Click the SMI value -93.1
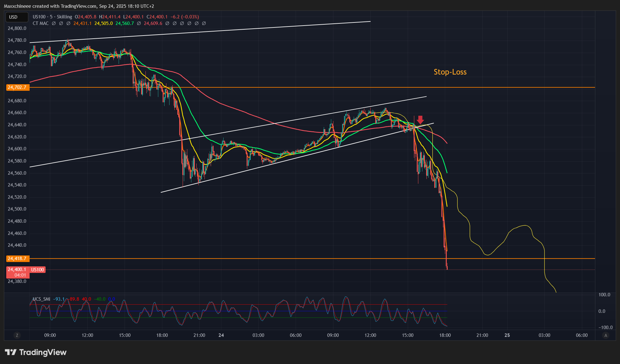Viewport: 620px width, 364px height. click(59, 299)
